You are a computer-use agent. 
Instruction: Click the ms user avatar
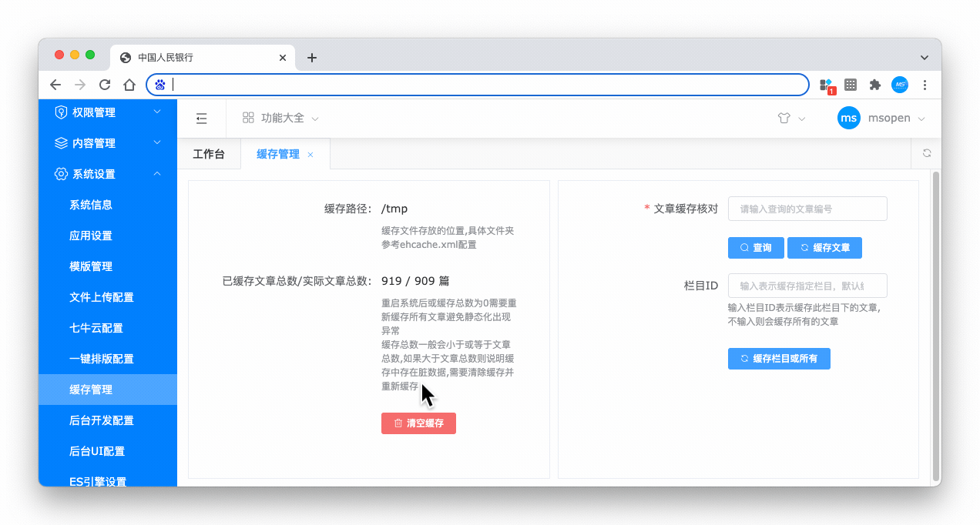click(x=849, y=119)
